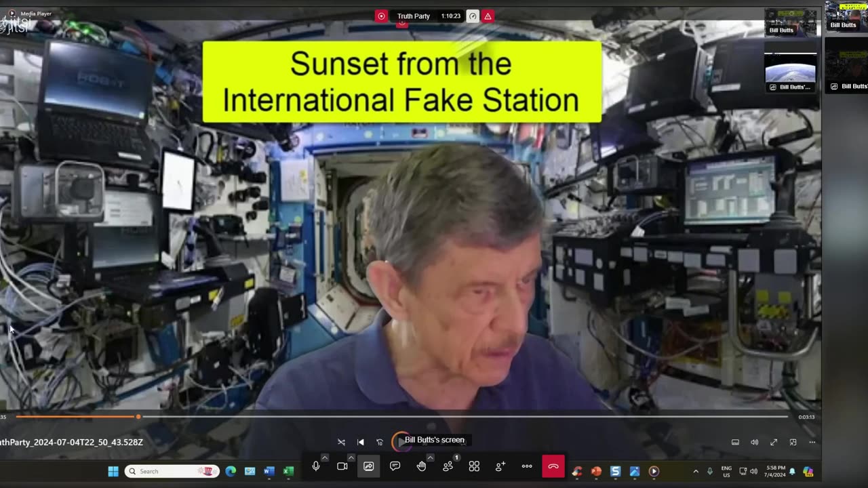Open the Word app from taskbar
The image size is (868, 488).
[269, 471]
